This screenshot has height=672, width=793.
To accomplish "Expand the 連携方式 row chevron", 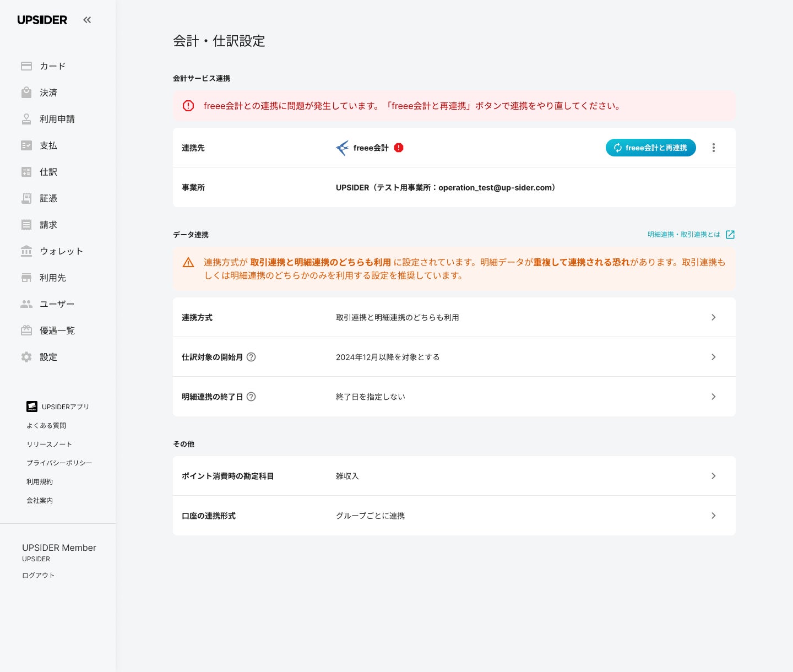I will 714,317.
